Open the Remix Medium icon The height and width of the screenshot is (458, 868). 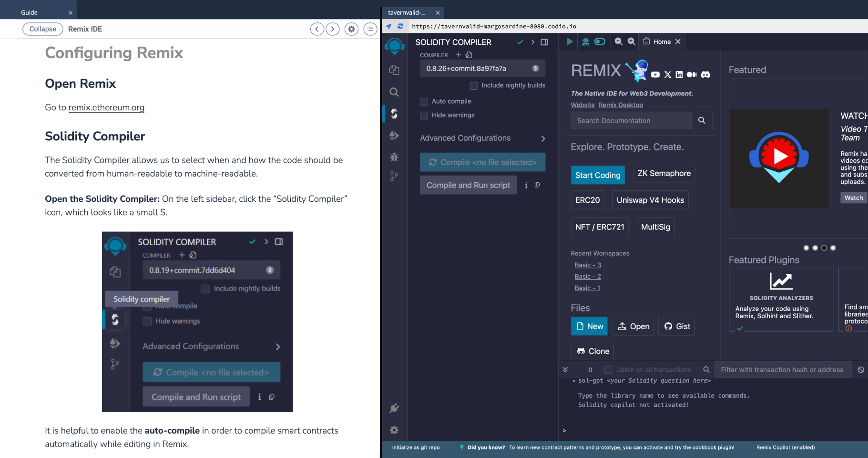point(692,74)
